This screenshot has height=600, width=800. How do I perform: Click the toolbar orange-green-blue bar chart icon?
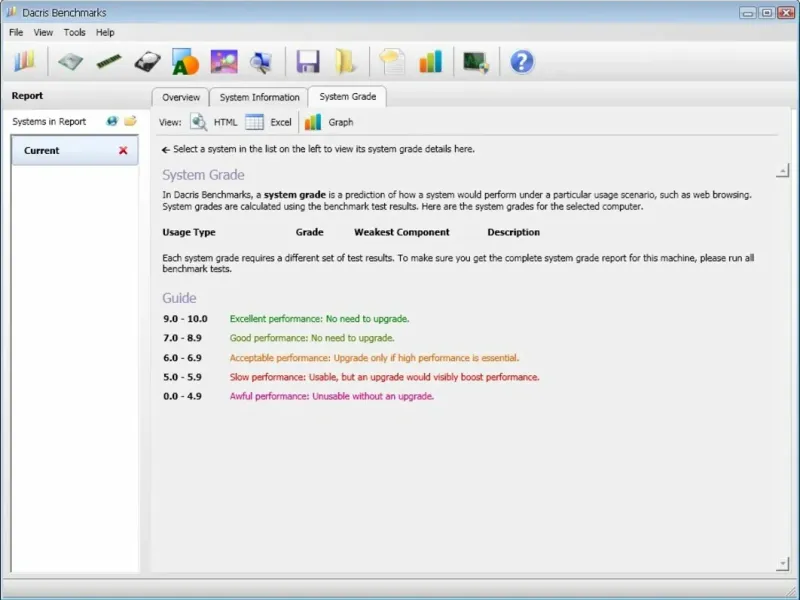tap(430, 62)
